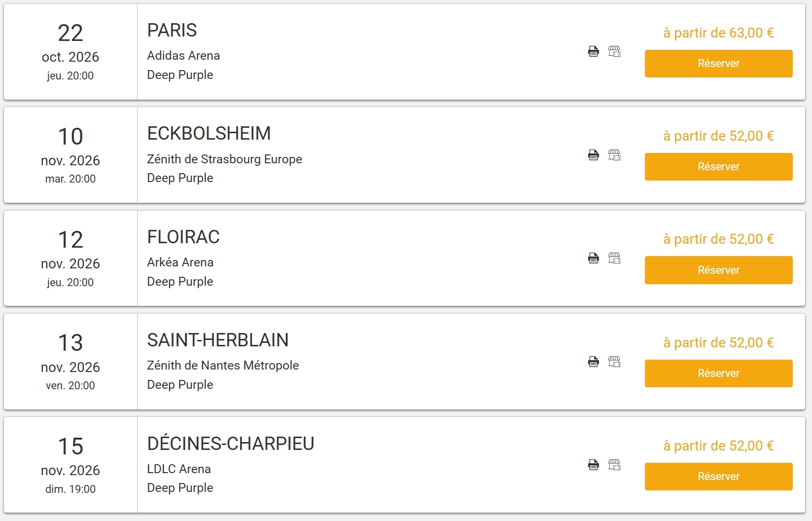Click the printer icon in the Paris row
The image size is (812, 521).
coord(594,51)
